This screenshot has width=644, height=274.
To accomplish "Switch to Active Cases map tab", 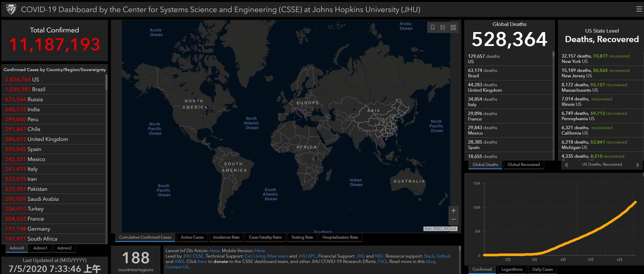I will 192,237.
